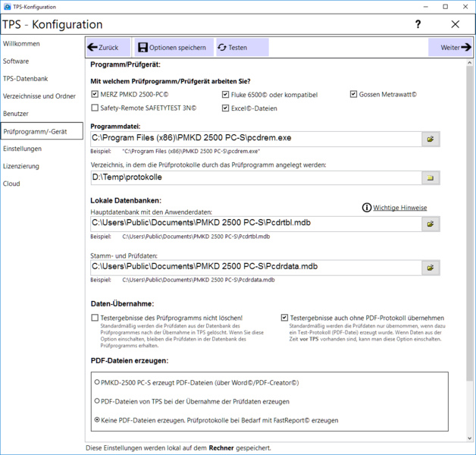Click the Pcdrdata.mdb Beispiel path text
The width and height of the screenshot is (476, 455).
pos(199,280)
